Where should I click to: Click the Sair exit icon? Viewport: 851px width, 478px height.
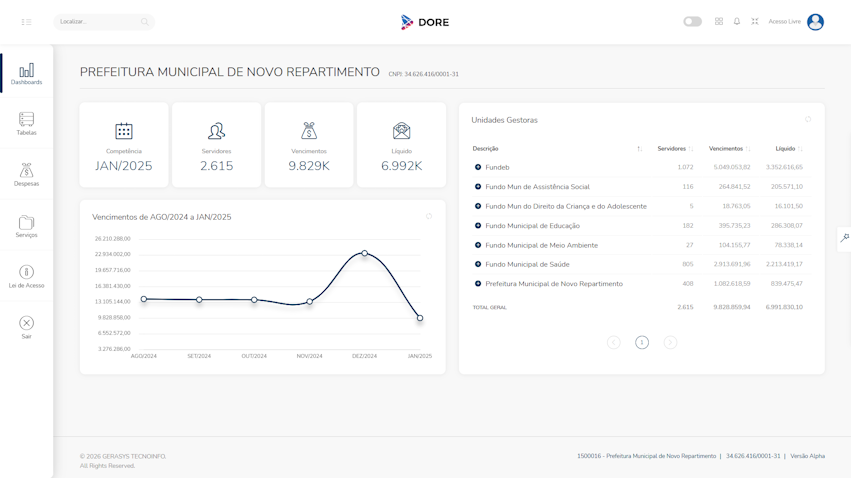coord(27,323)
